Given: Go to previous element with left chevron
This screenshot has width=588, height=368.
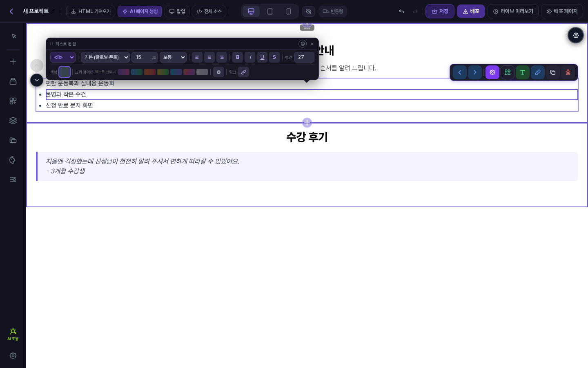Looking at the screenshot, I should coord(460,72).
